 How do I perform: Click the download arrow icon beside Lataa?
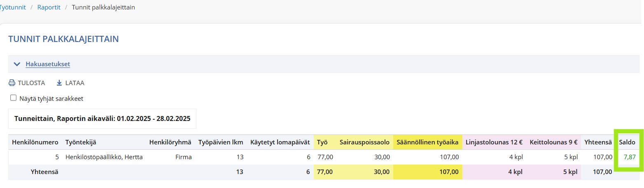[x=59, y=83]
